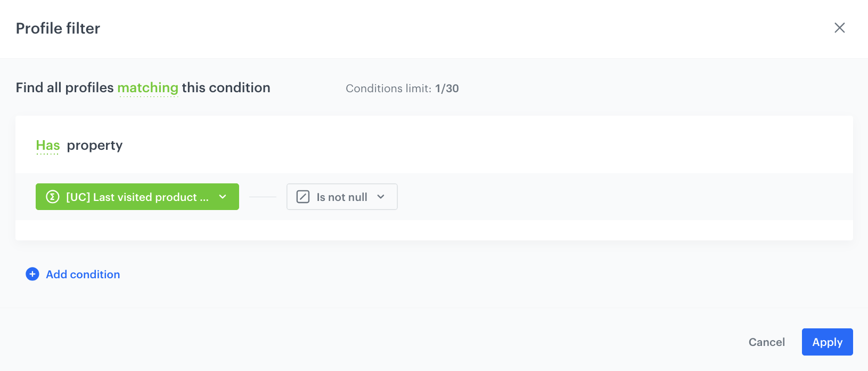The height and width of the screenshot is (371, 868).
Task: Toggle the 'Has' property switch word
Action: tap(47, 146)
